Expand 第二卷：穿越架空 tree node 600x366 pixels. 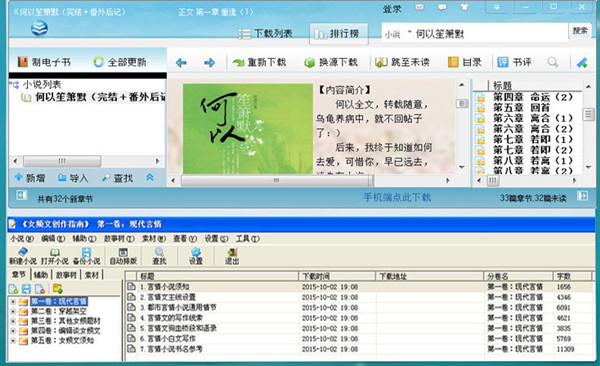pyautogui.click(x=13, y=311)
